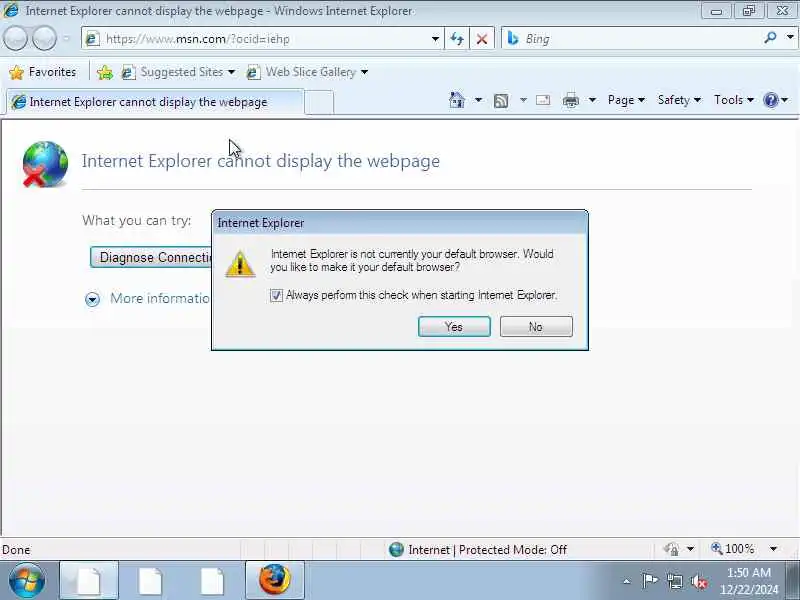Click the RSS Feeds icon
The image size is (800, 600).
pyautogui.click(x=501, y=101)
